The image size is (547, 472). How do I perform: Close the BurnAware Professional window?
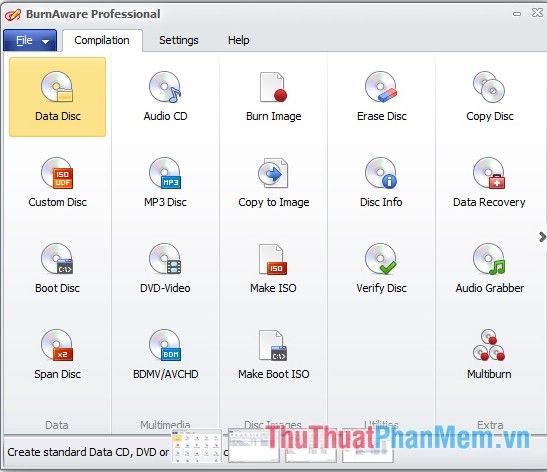(537, 13)
